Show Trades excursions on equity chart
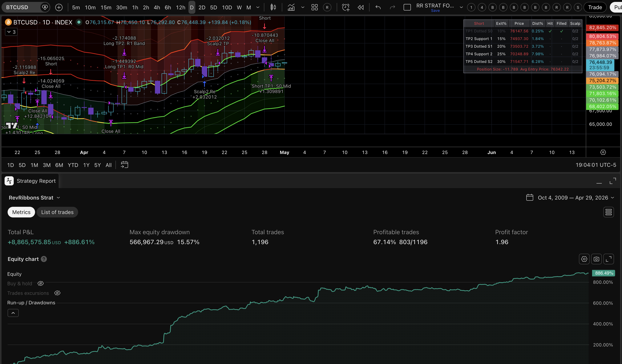The width and height of the screenshot is (622, 364). coord(57,293)
